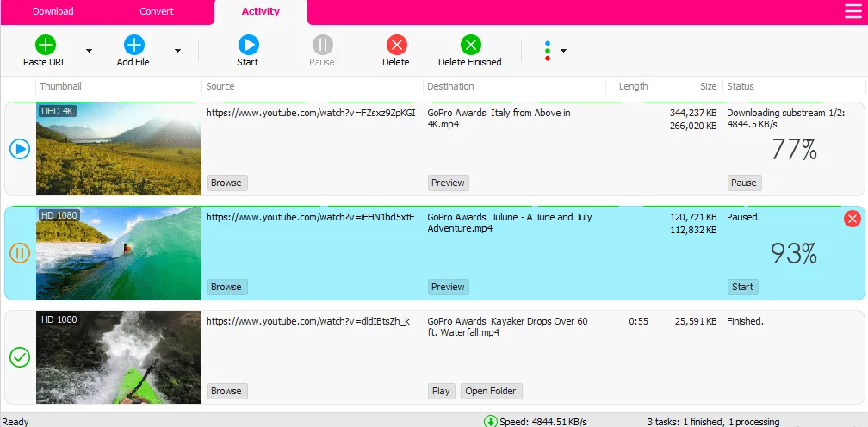The width and height of the screenshot is (868, 427).
Task: Click the URL ending FZsxz9ZpKGI
Action: [x=311, y=113]
